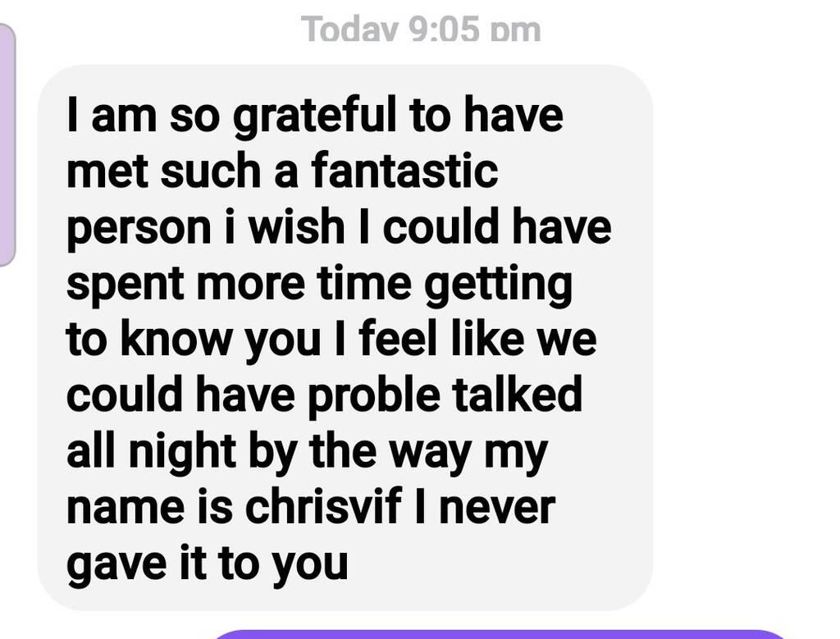840x639 pixels.
Task: Click the word "getting" in the message
Action: coord(500,285)
